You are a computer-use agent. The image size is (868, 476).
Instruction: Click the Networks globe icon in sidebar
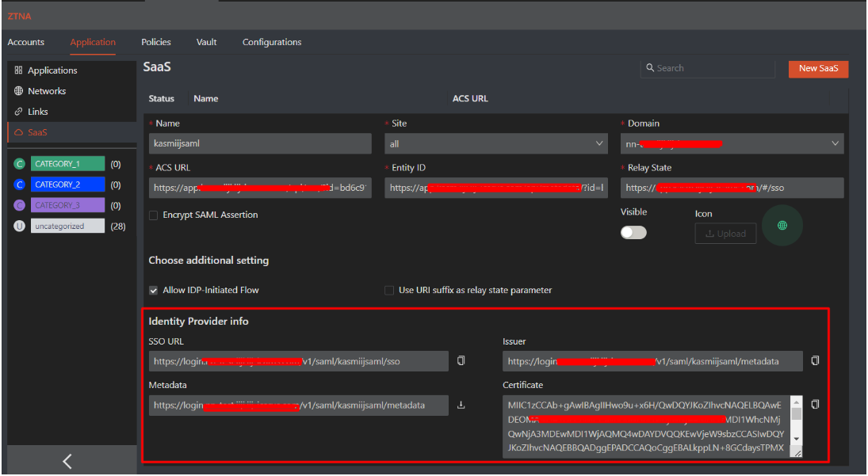point(18,90)
